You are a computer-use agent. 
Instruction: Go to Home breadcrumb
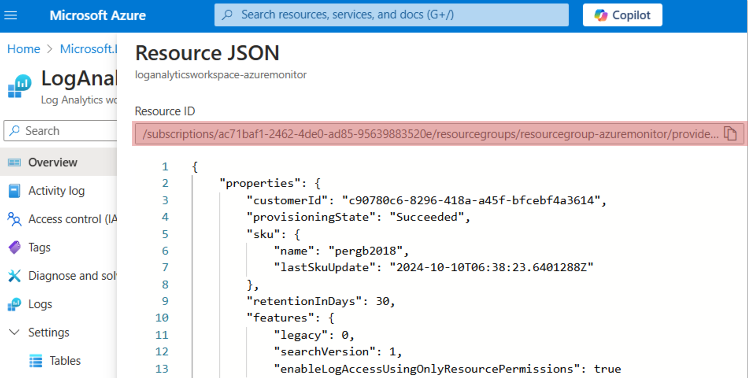tap(23, 49)
